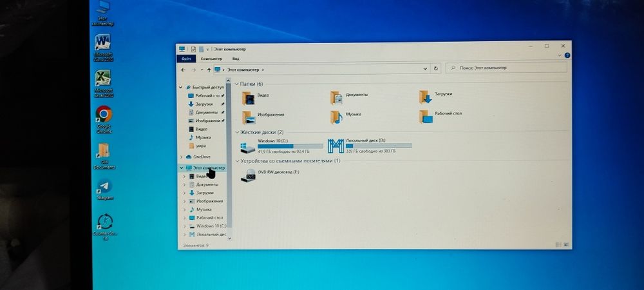Open the Файл menu
The height and width of the screenshot is (290, 644).
186,59
